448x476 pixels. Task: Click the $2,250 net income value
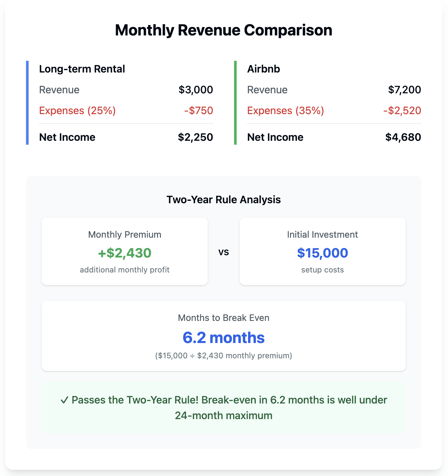195,137
